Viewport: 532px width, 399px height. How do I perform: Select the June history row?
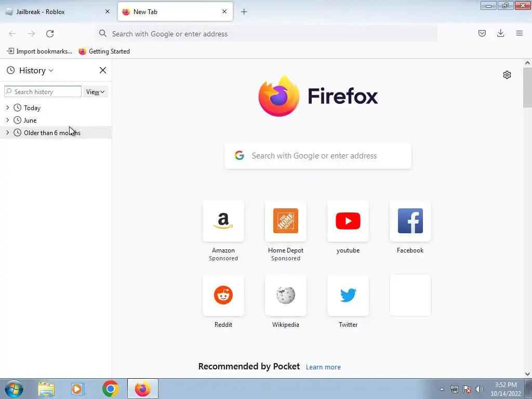pyautogui.click(x=56, y=120)
